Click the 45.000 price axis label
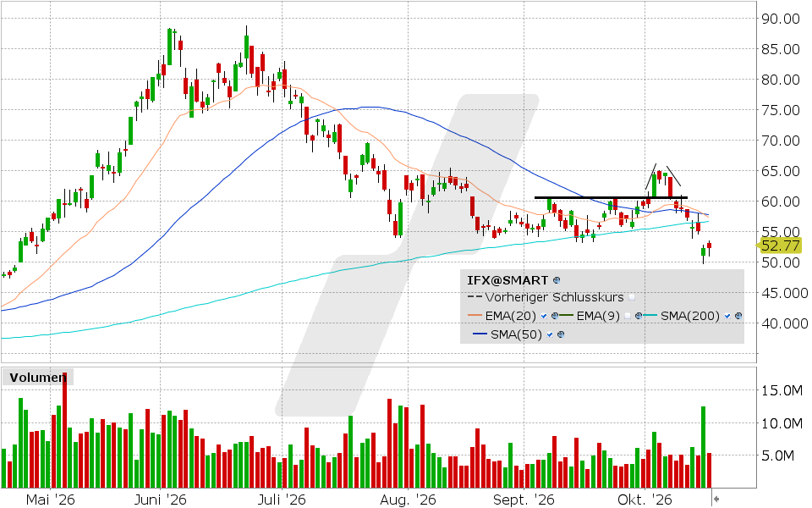This screenshot has width=812, height=508. [784, 293]
